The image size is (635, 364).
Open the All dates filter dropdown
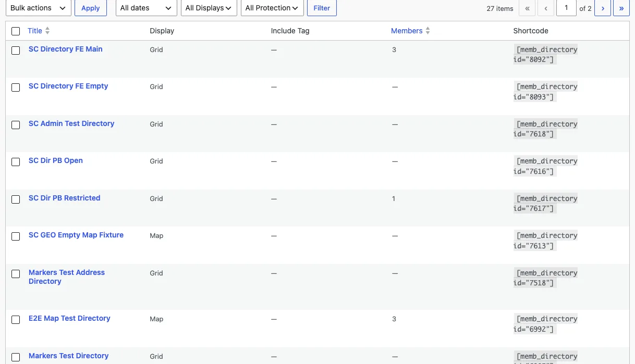(x=146, y=8)
